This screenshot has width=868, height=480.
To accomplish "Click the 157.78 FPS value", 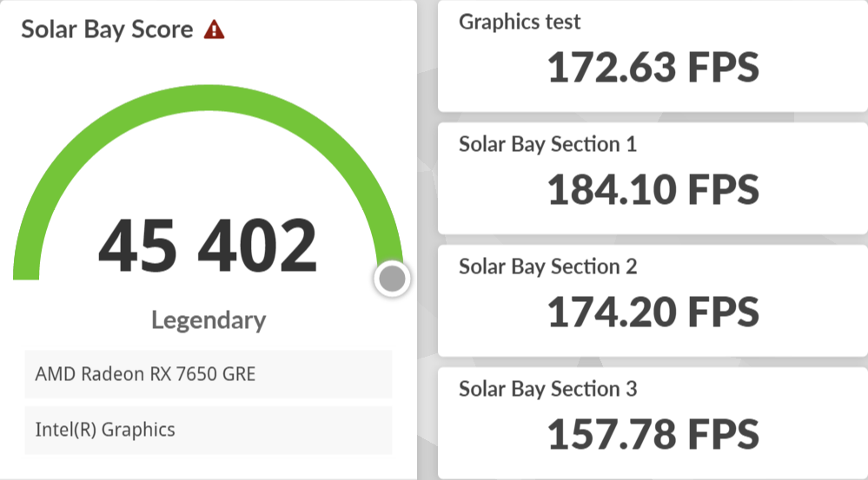I will [653, 435].
